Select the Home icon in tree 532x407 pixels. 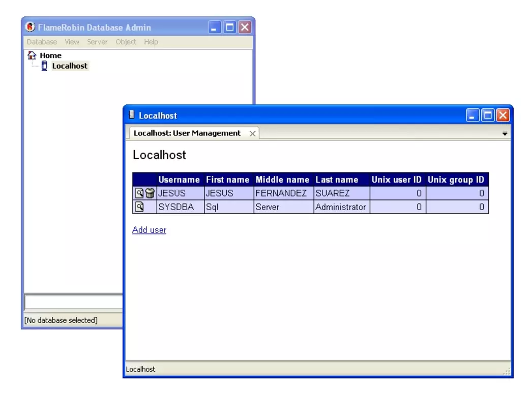(x=32, y=55)
